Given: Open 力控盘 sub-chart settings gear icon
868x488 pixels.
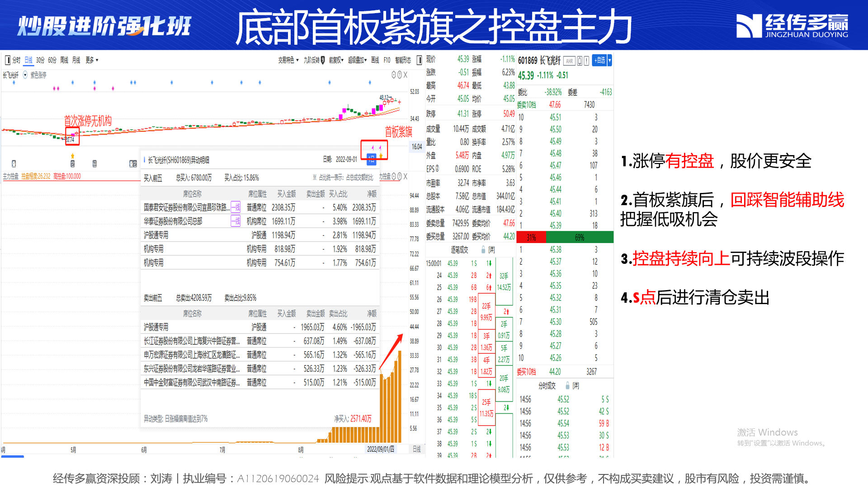Looking at the screenshot, I should (x=394, y=177).
